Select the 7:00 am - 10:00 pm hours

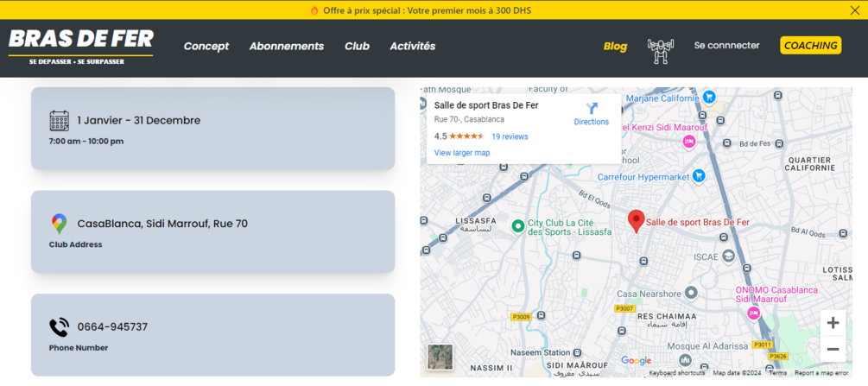86,142
